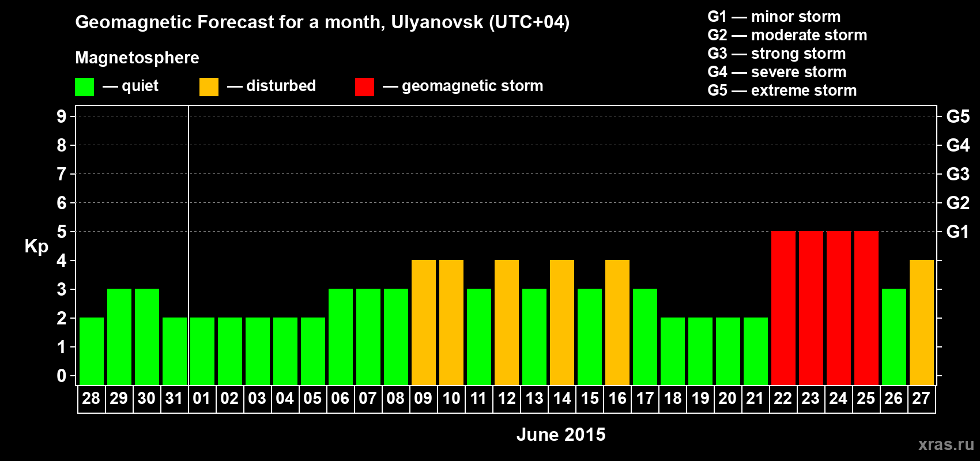Click the red storm bar for day 24

839,308
